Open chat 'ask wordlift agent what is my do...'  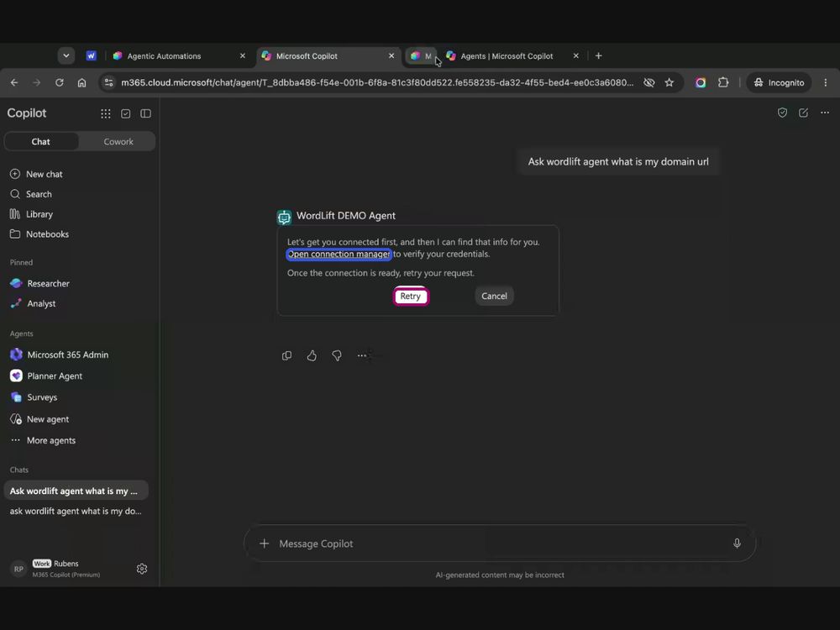tap(76, 511)
